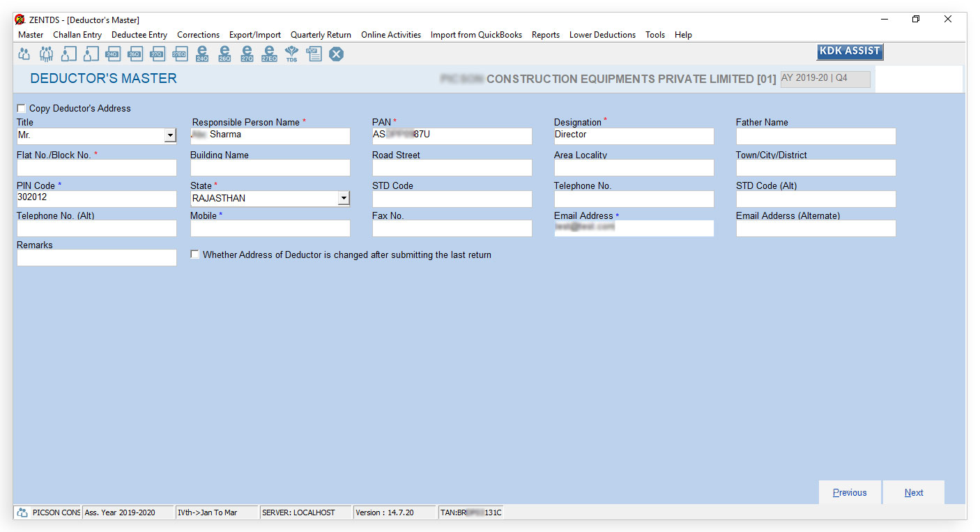Click the PDF document toolbar icon
The height and width of the screenshot is (532, 980).
pyautogui.click(x=314, y=54)
